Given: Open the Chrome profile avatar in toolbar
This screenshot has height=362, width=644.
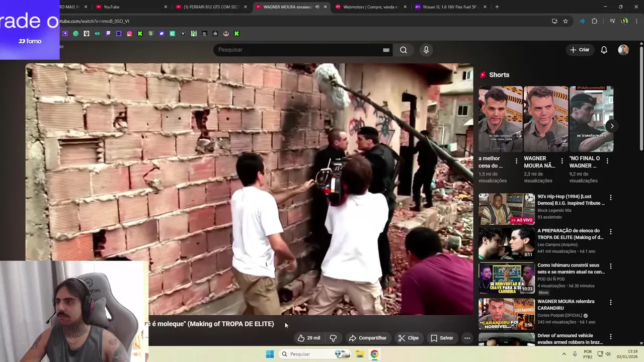Looking at the screenshot, I should pyautogui.click(x=624, y=21).
